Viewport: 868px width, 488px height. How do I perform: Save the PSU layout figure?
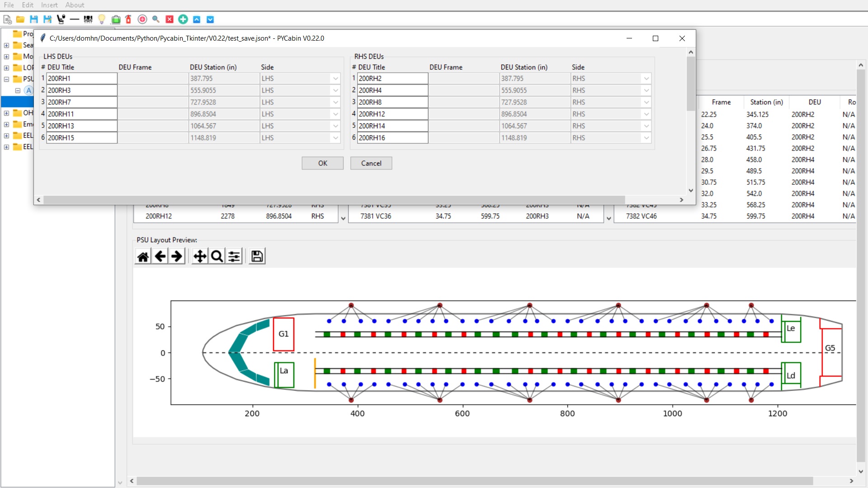point(257,257)
